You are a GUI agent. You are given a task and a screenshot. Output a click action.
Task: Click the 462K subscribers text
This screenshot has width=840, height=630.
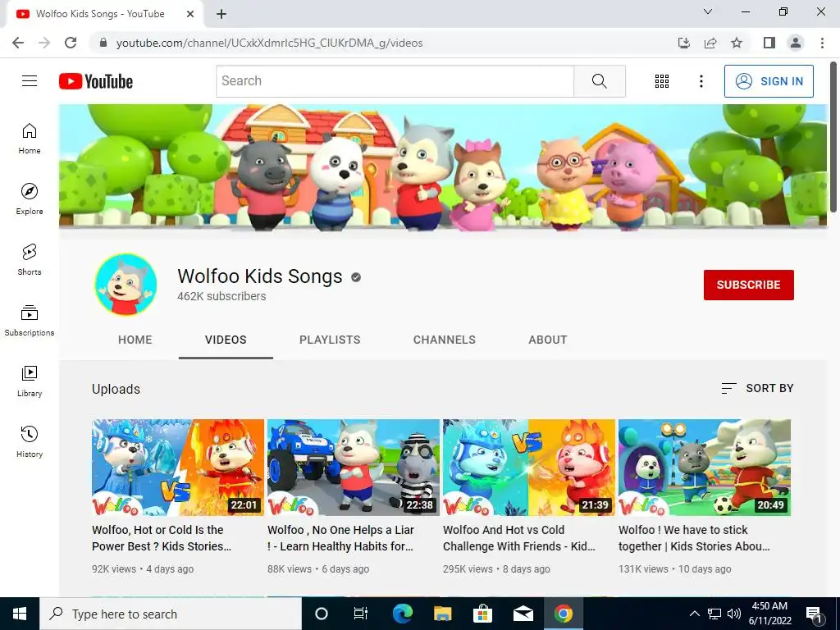[x=221, y=296]
